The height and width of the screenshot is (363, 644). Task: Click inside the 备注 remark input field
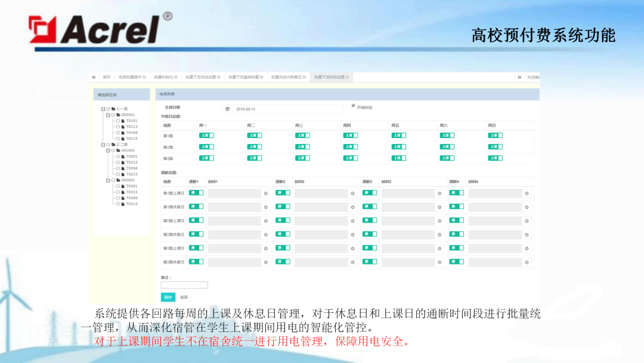pos(183,285)
